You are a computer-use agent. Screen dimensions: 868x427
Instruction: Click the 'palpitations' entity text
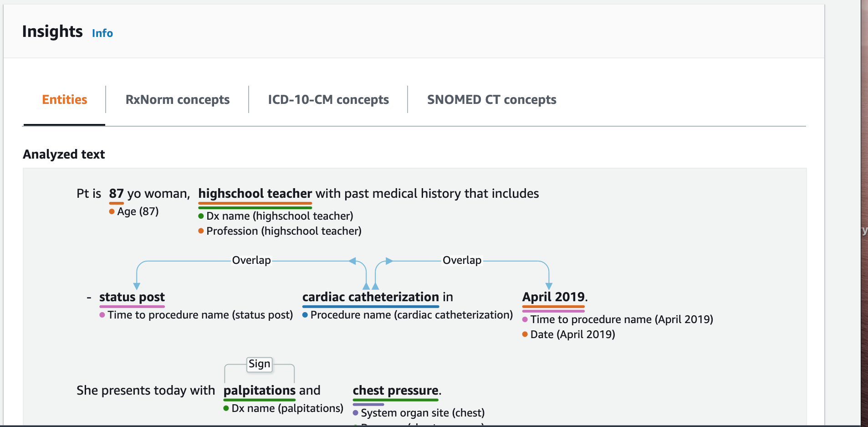[x=259, y=391]
